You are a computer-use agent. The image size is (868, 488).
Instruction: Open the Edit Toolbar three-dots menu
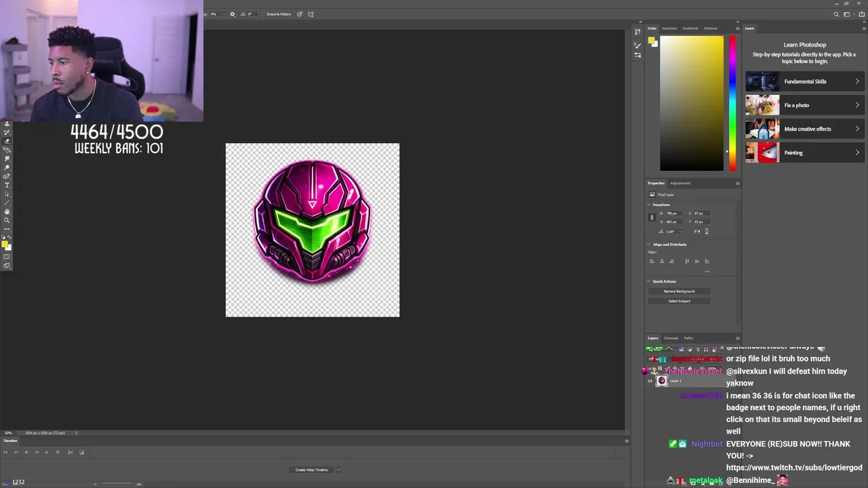(x=7, y=229)
